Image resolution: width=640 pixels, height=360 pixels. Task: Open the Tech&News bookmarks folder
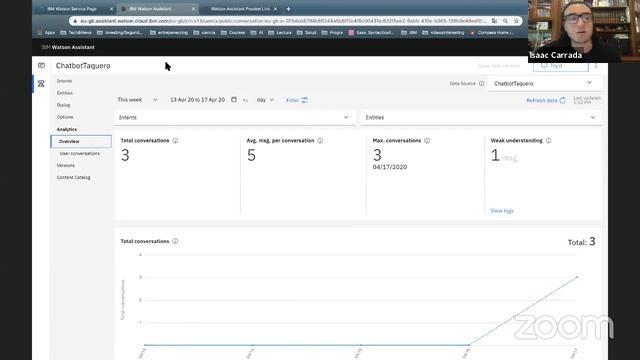pos(76,32)
